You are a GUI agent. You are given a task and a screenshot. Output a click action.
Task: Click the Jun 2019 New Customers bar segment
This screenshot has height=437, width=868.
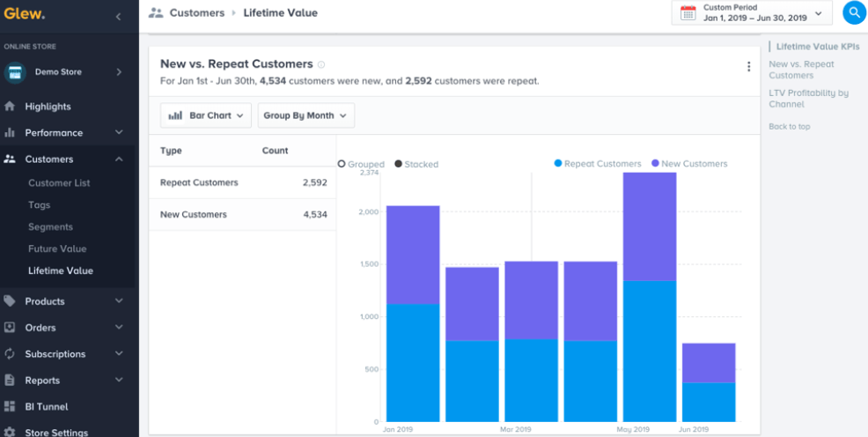click(709, 363)
